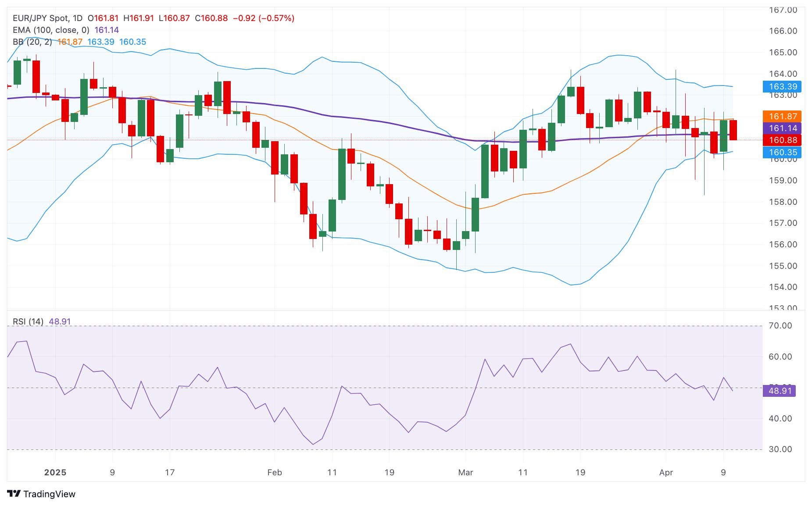Click the EMA legend value 161.14
Viewport: 812px width, 506px height.
(107, 30)
